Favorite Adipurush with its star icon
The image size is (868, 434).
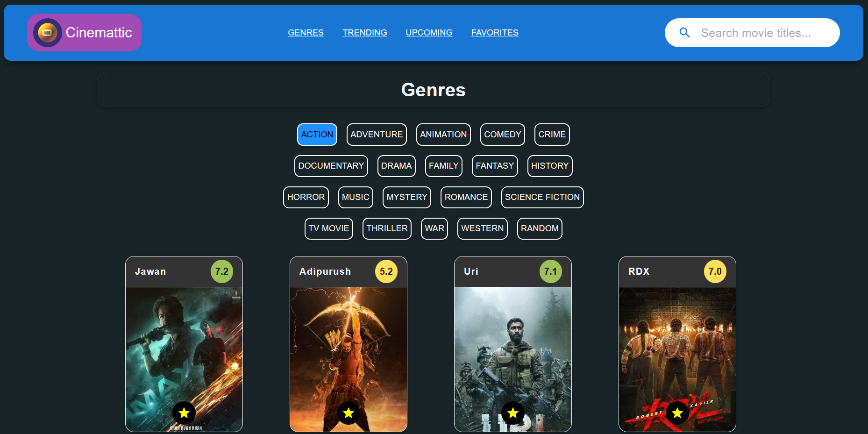(x=349, y=413)
